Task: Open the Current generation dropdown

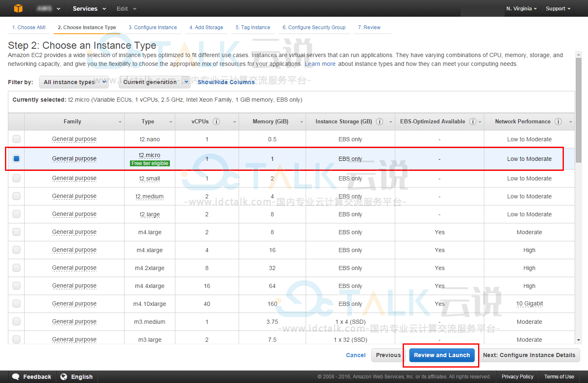Action: (x=154, y=82)
